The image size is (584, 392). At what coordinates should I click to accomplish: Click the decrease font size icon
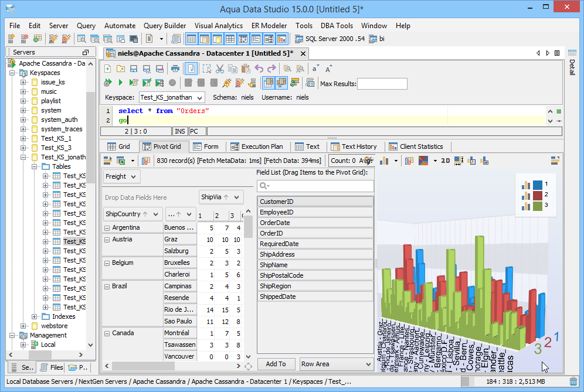point(315,69)
